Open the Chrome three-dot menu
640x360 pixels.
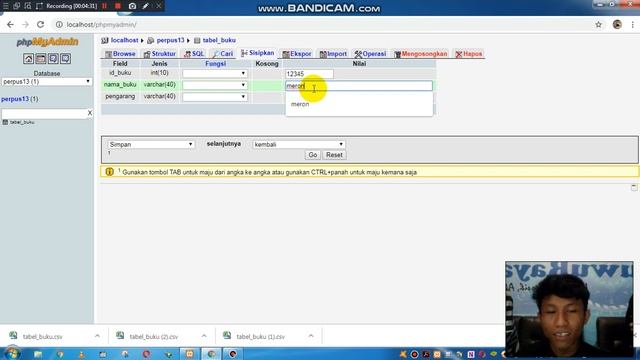(x=633, y=24)
